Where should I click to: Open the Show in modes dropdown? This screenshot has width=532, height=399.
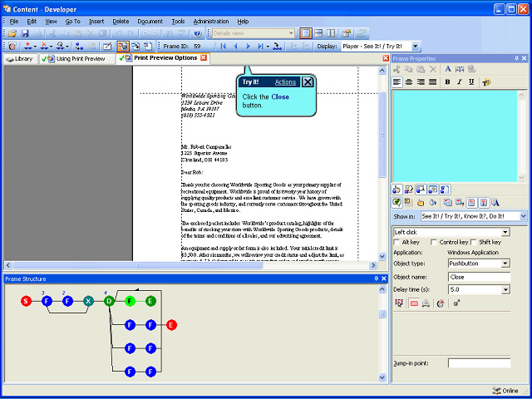[523, 216]
